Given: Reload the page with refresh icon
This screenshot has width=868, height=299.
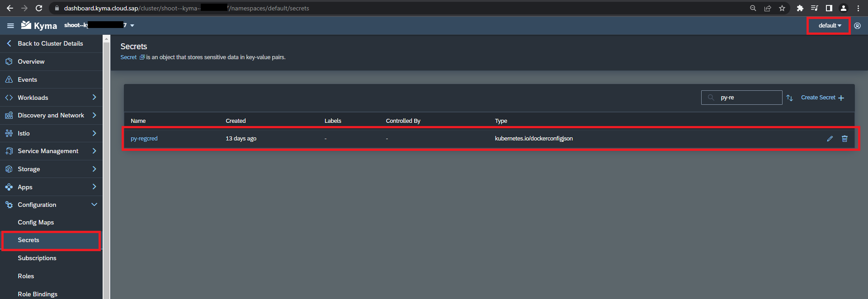Looking at the screenshot, I should pos(39,8).
